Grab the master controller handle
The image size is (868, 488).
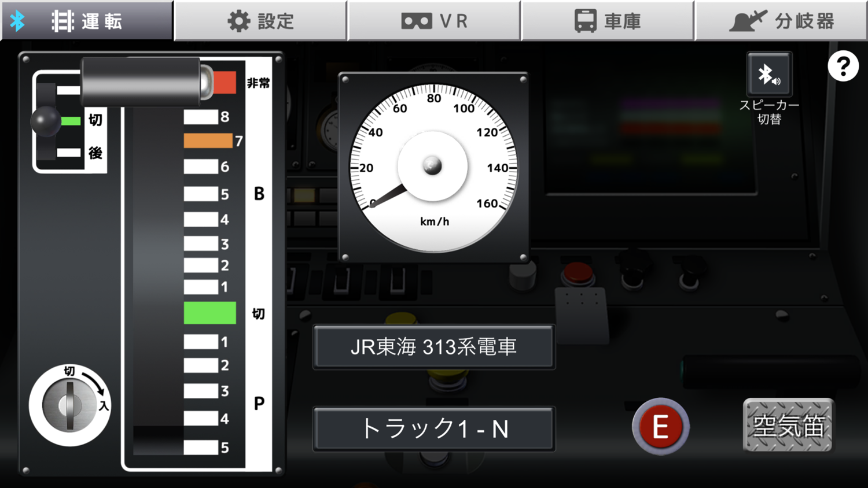[x=148, y=82]
